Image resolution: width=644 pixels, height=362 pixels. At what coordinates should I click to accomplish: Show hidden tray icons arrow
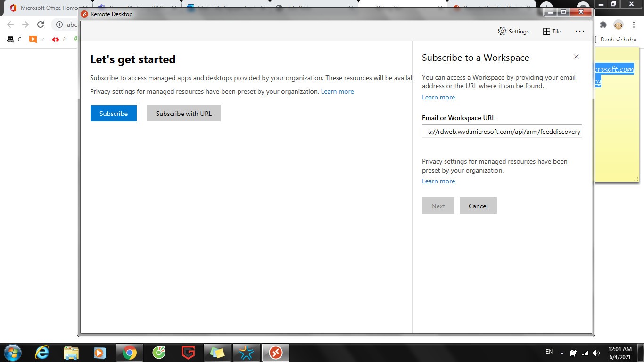(562, 353)
